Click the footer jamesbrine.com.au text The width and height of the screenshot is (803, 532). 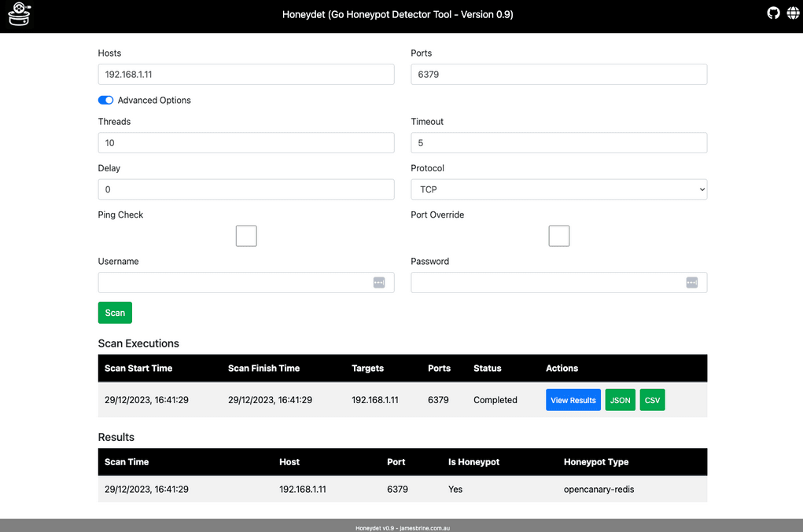click(x=425, y=528)
